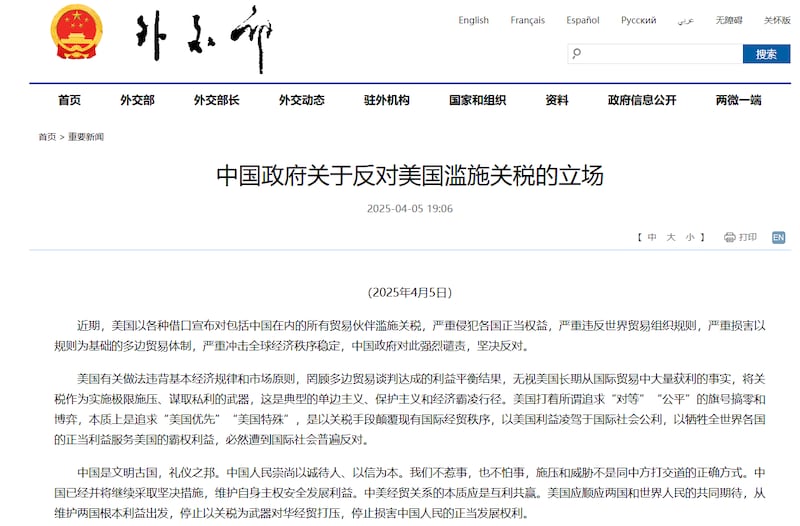Open the 驻外机构 menu item
The height and width of the screenshot is (526, 800).
[386, 100]
